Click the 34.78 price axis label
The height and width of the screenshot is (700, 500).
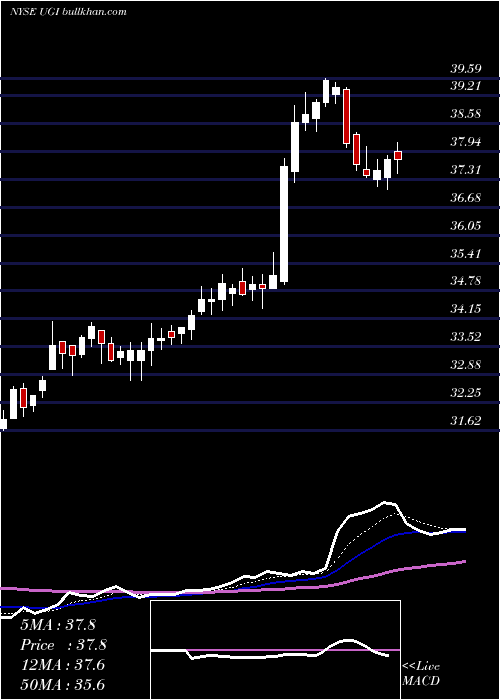(x=465, y=281)
